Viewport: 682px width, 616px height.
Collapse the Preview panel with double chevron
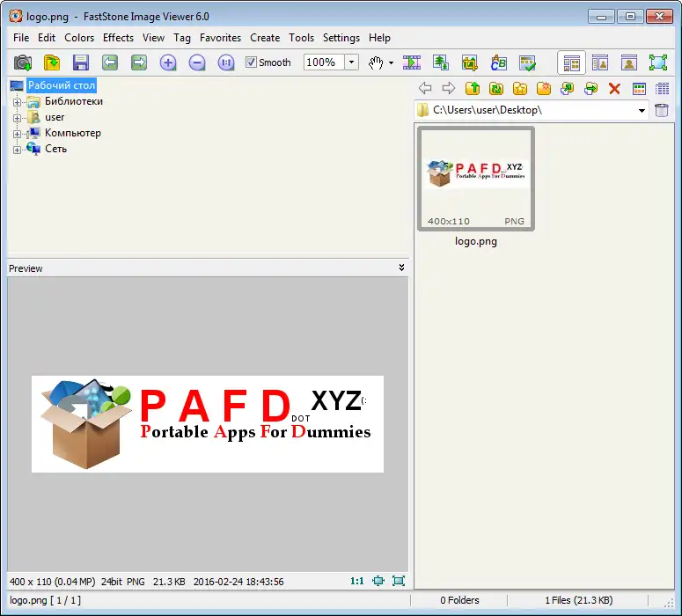pos(401,268)
